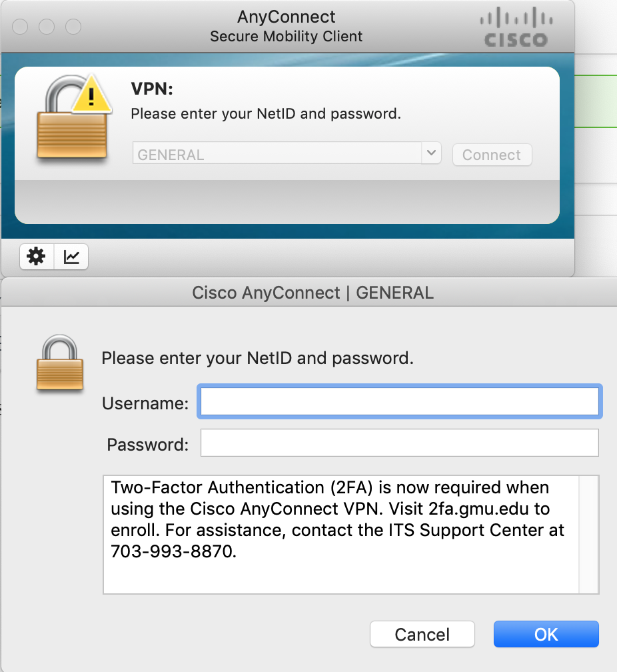
Task: Click the AnyConnect Secure Mobility Client title
Action: [x=287, y=27]
